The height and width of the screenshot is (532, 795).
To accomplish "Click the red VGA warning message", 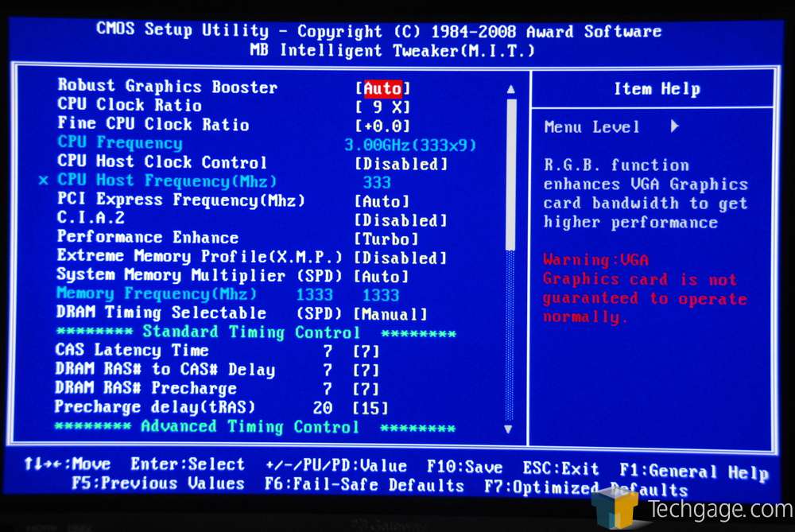I will (645, 289).
